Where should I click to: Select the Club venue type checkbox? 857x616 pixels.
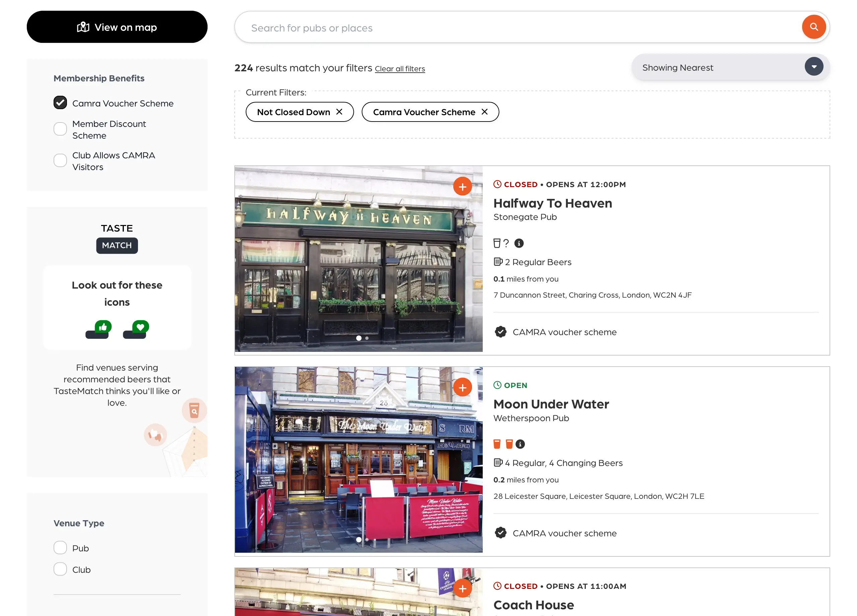click(60, 569)
